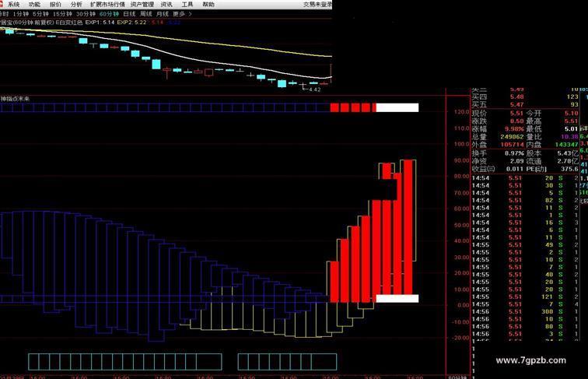
Task: Click the PE(动) value 375.6
Action: (x=569, y=169)
